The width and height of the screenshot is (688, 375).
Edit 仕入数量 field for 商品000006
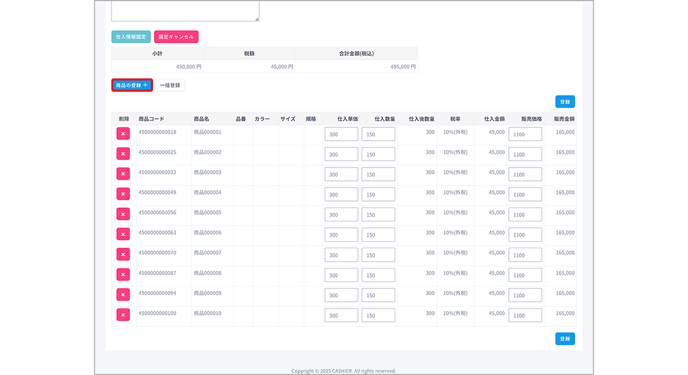(378, 235)
